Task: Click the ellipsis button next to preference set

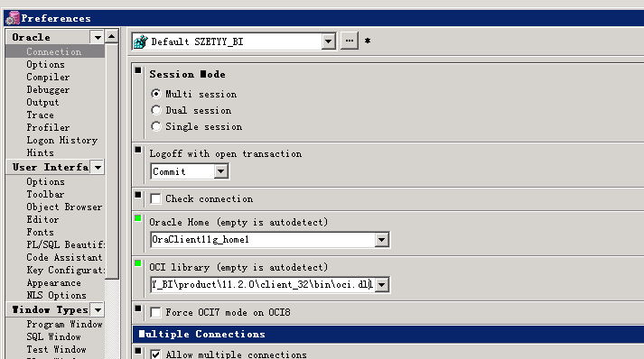Action: [350, 41]
